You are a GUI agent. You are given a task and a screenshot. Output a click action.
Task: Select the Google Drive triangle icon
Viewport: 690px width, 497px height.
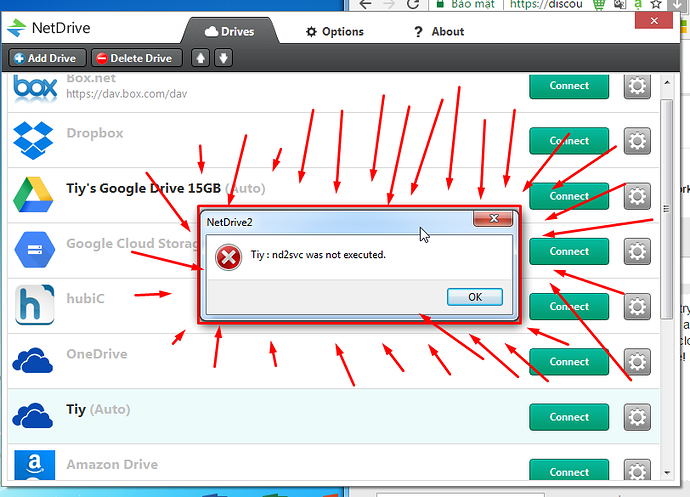[x=33, y=195]
